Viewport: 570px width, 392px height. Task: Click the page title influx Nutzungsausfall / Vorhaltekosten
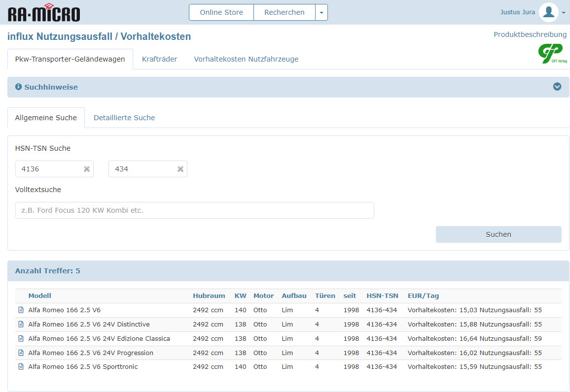tap(99, 36)
